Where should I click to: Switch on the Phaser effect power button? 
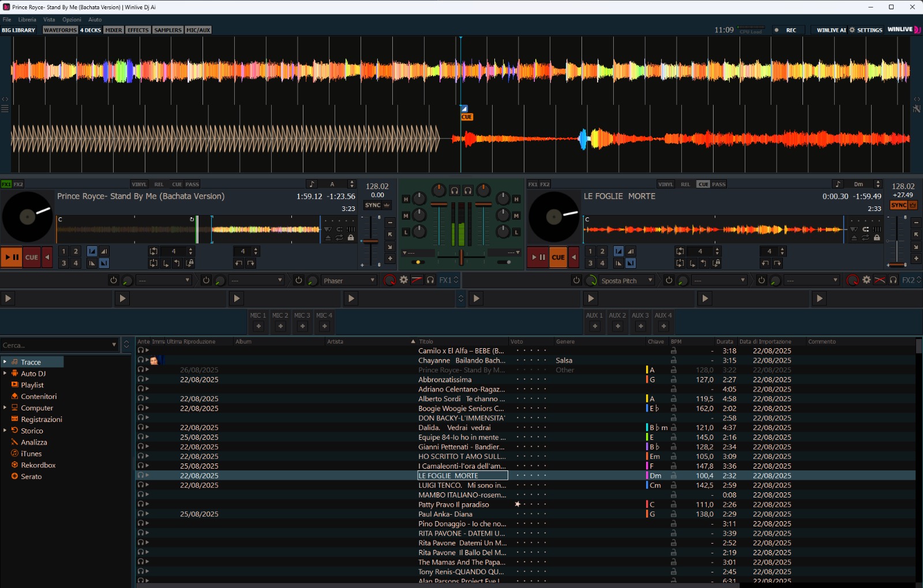pyautogui.click(x=298, y=280)
